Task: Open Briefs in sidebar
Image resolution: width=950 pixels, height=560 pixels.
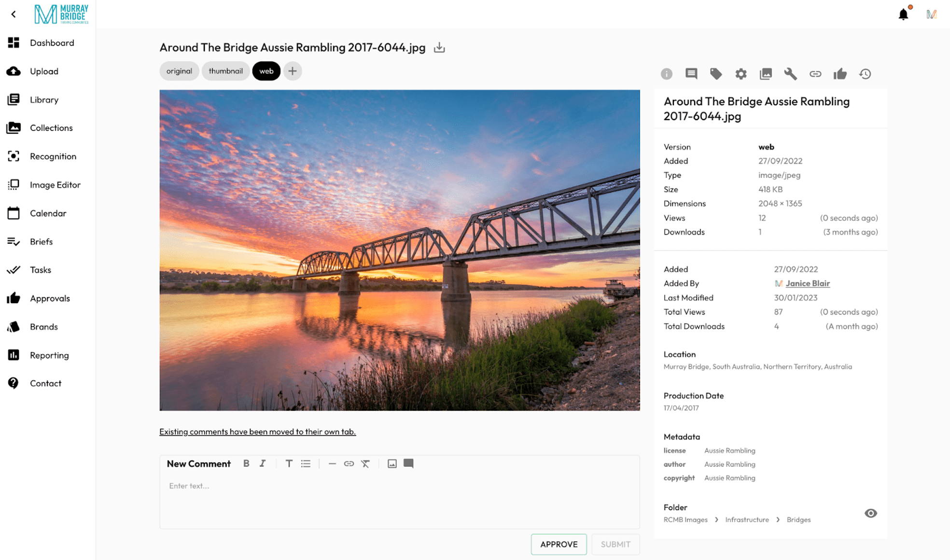Action: click(x=47, y=241)
